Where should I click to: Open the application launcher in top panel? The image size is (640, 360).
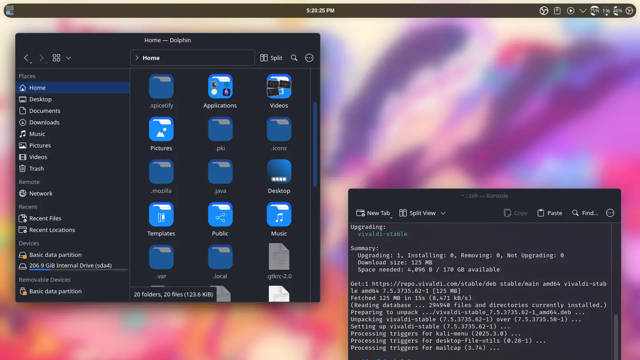(x=10, y=11)
